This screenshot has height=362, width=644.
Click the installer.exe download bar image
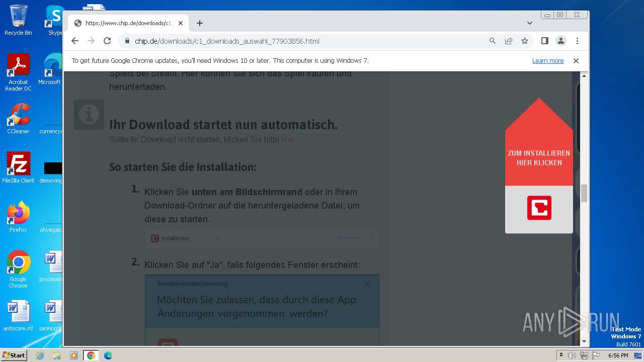(x=262, y=238)
